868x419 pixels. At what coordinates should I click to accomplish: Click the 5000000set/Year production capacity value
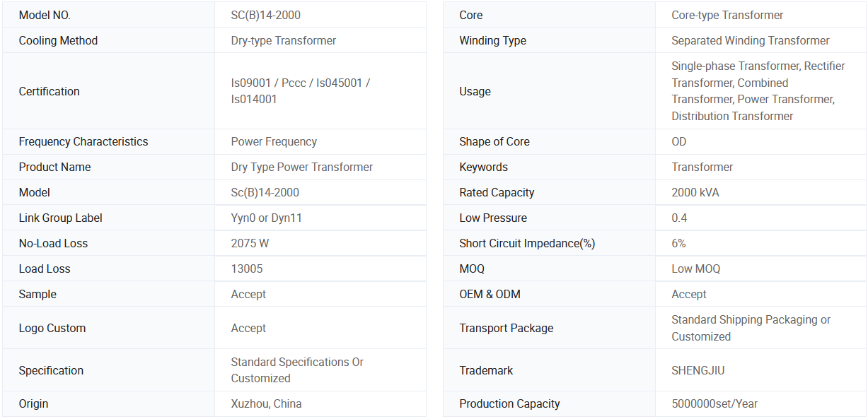714,403
